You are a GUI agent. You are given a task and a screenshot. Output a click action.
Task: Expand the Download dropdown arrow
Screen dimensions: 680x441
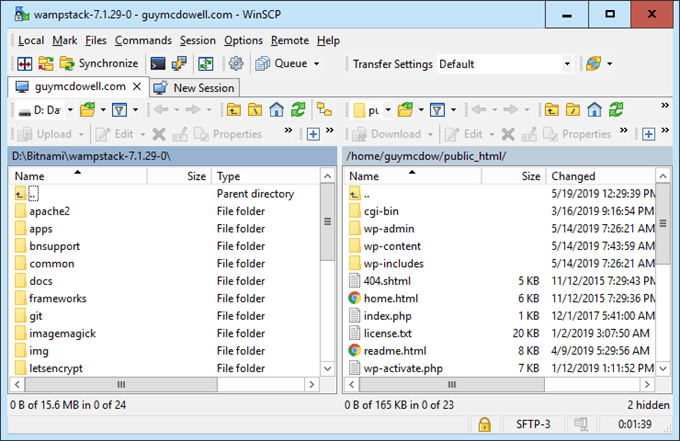[x=430, y=134]
